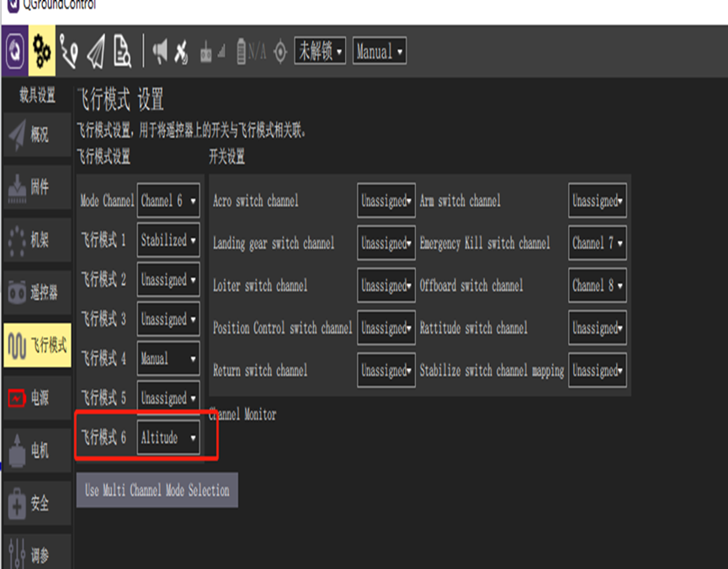The image size is (728, 569).
Task: Open Emergency Kill switch channel dropdown
Action: click(598, 243)
